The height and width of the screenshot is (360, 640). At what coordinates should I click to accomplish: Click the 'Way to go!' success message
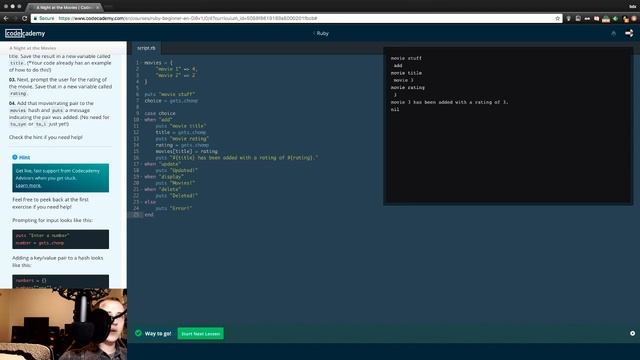coord(158,333)
